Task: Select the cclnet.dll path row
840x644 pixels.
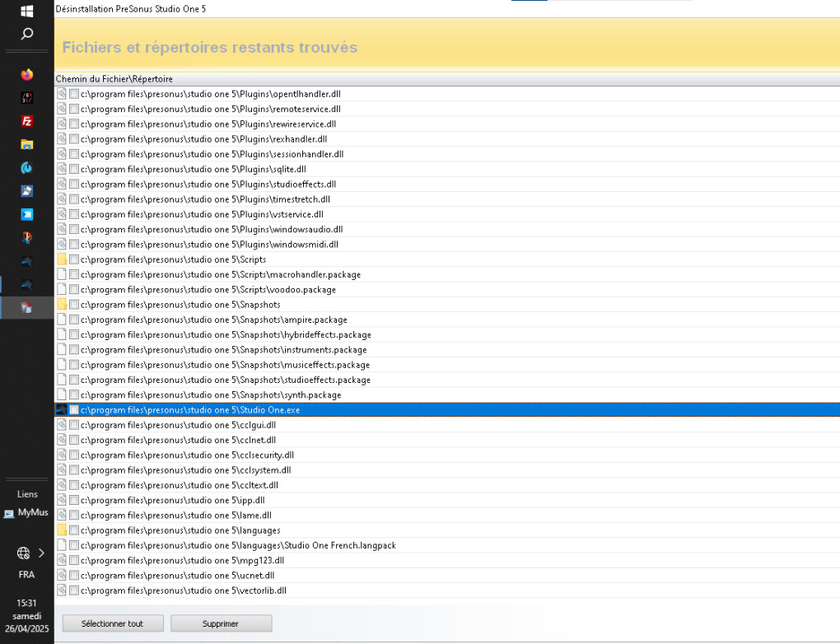Action: click(x=447, y=440)
